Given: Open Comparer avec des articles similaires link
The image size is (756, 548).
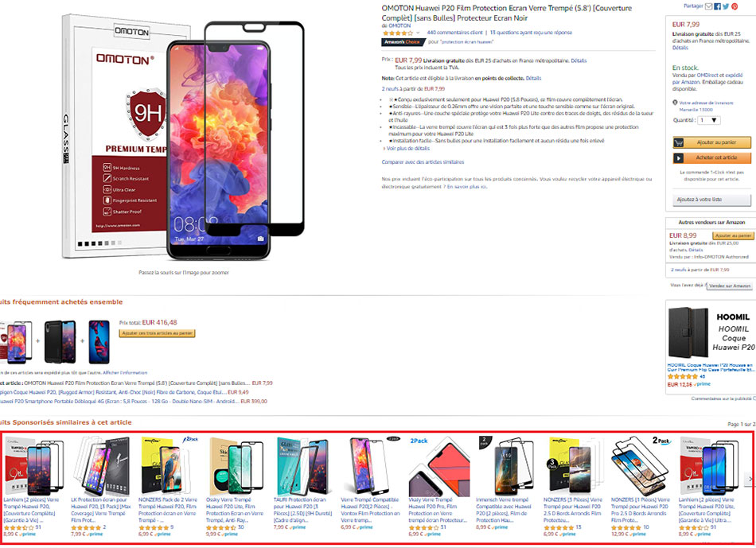Looking at the screenshot, I should [x=423, y=162].
